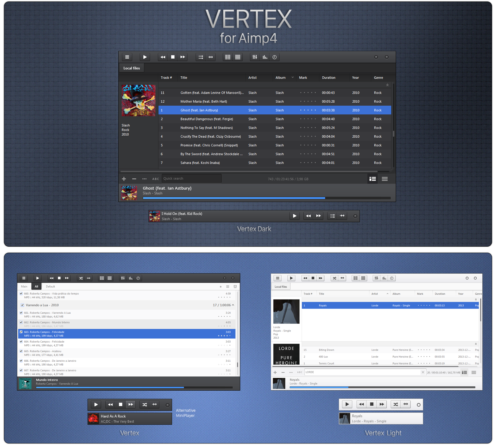Viewport: 499px width, 448px height.
Task: Collapse the Royals - Single group in Vertex Light
Action: click(x=476, y=299)
